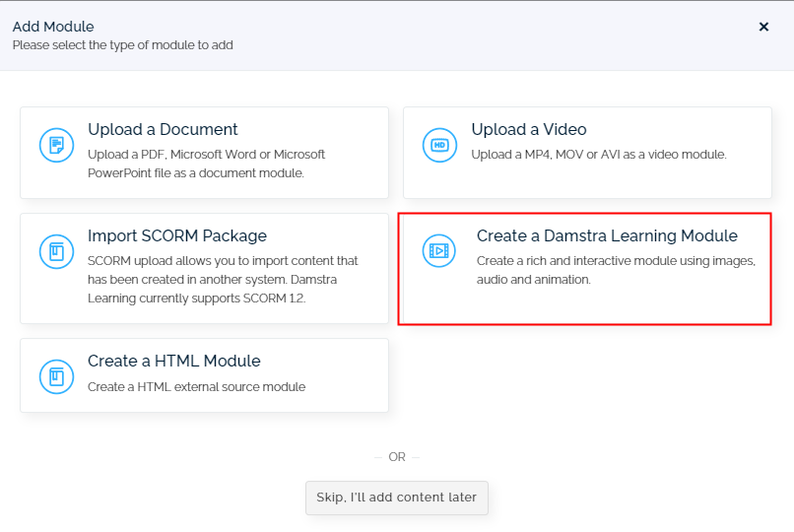Click the HD Upload a Video icon
Viewport: 794px width, 532px height.
pyautogui.click(x=439, y=145)
